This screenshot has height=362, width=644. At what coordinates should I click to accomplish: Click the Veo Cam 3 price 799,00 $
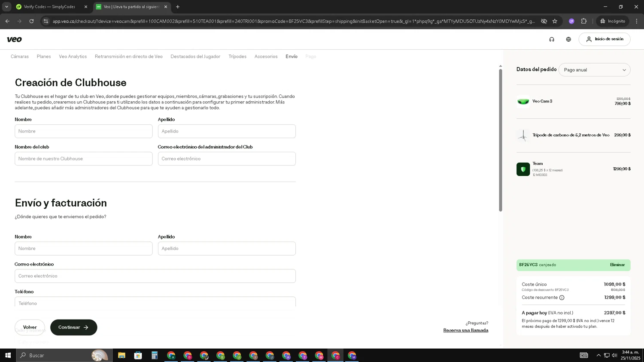point(623,103)
